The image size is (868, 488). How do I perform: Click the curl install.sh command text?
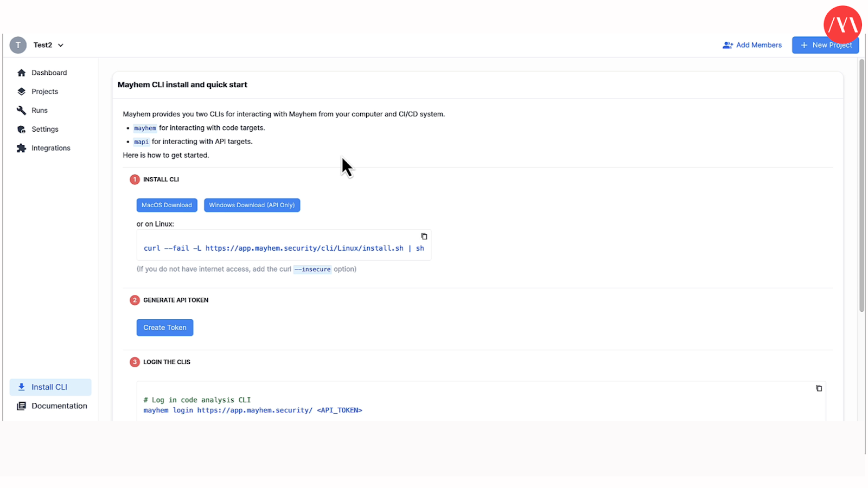coord(284,248)
